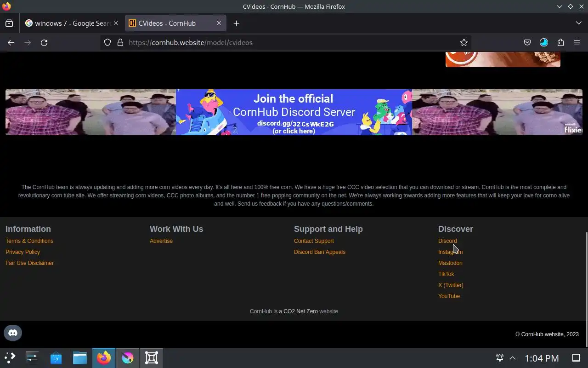The width and height of the screenshot is (588, 368).
Task: Close the CVideos - CornHub tab
Action: (x=219, y=23)
